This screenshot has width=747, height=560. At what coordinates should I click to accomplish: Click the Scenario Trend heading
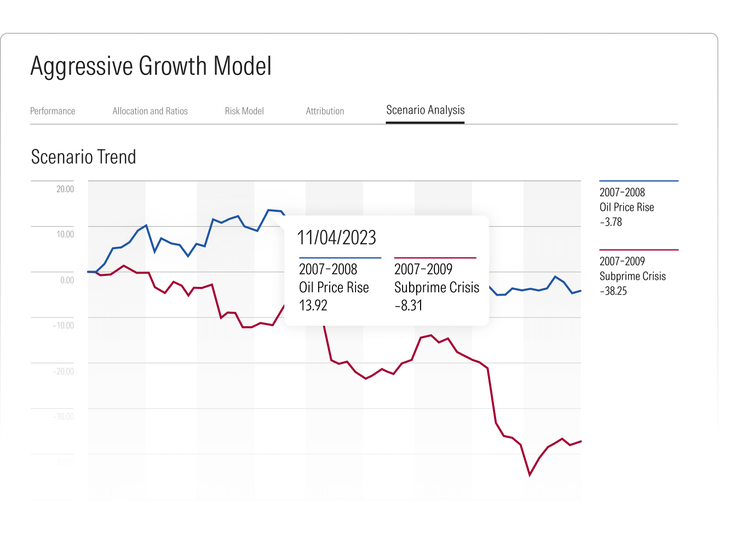pos(83,157)
